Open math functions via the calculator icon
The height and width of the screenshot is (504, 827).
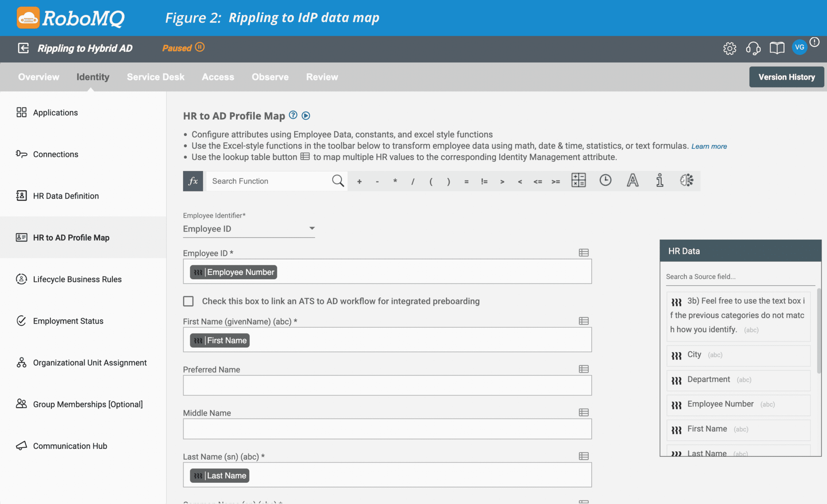coord(579,181)
